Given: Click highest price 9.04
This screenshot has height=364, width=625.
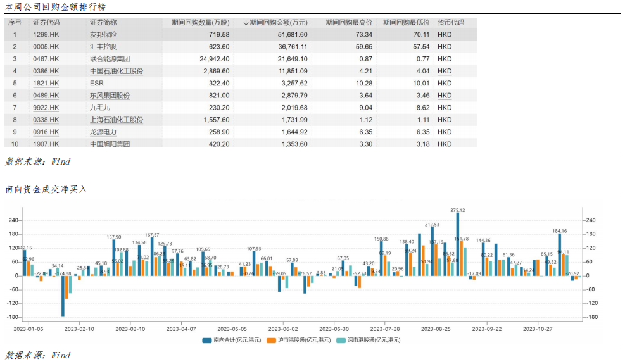Looking at the screenshot, I should 365,108.
